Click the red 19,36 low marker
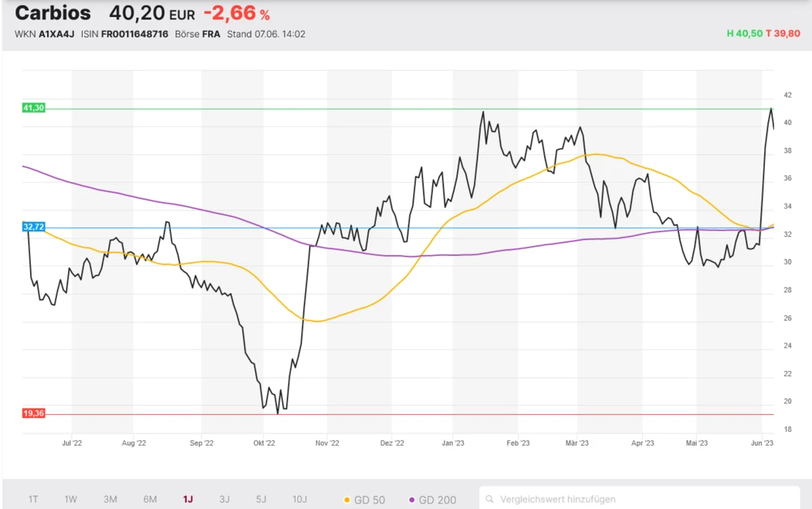 (x=33, y=413)
